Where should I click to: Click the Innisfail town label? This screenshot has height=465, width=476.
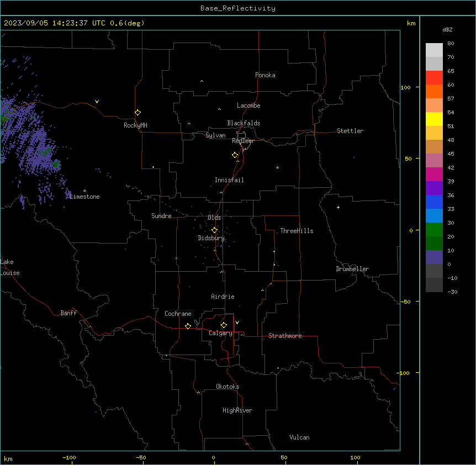pos(229,180)
